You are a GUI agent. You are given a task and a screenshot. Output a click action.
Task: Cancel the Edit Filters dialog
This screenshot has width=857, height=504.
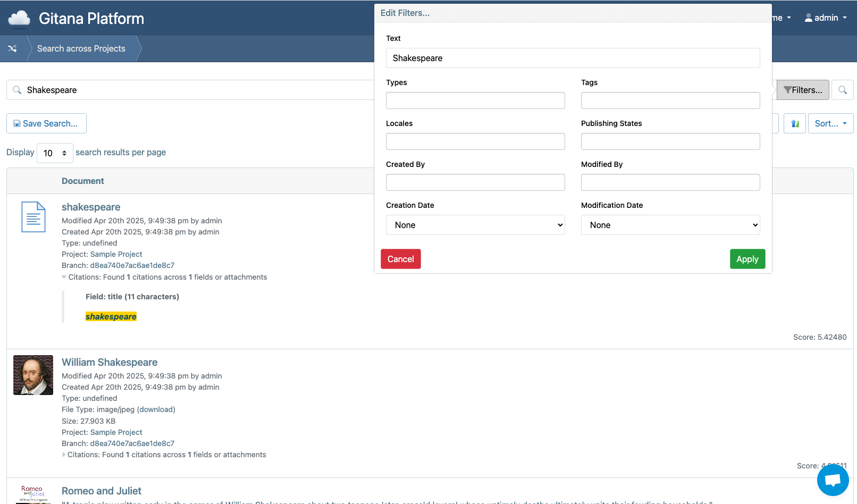(x=400, y=259)
